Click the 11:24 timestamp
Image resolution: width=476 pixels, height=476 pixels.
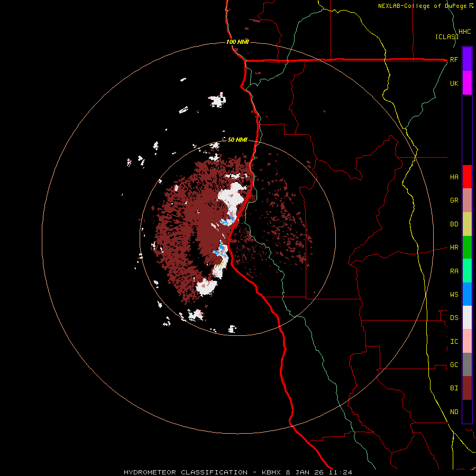pos(340,472)
